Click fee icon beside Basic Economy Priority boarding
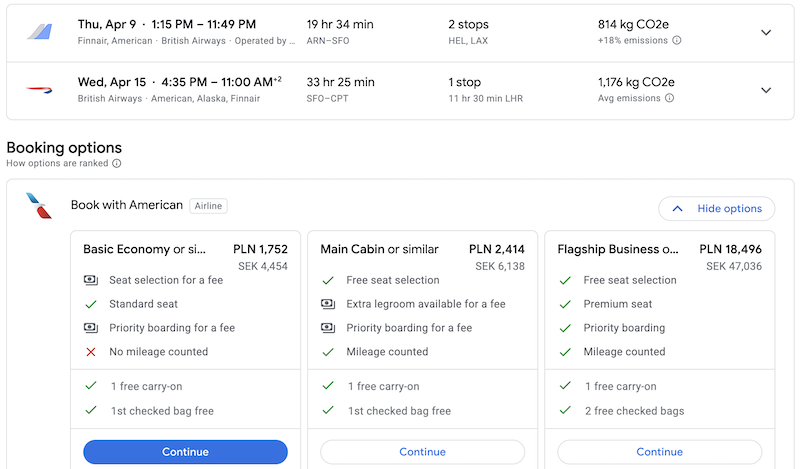800x469 pixels. 91,328
